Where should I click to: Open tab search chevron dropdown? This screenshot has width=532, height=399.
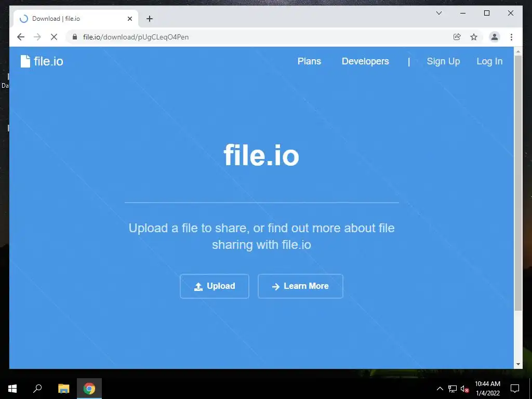tap(439, 13)
